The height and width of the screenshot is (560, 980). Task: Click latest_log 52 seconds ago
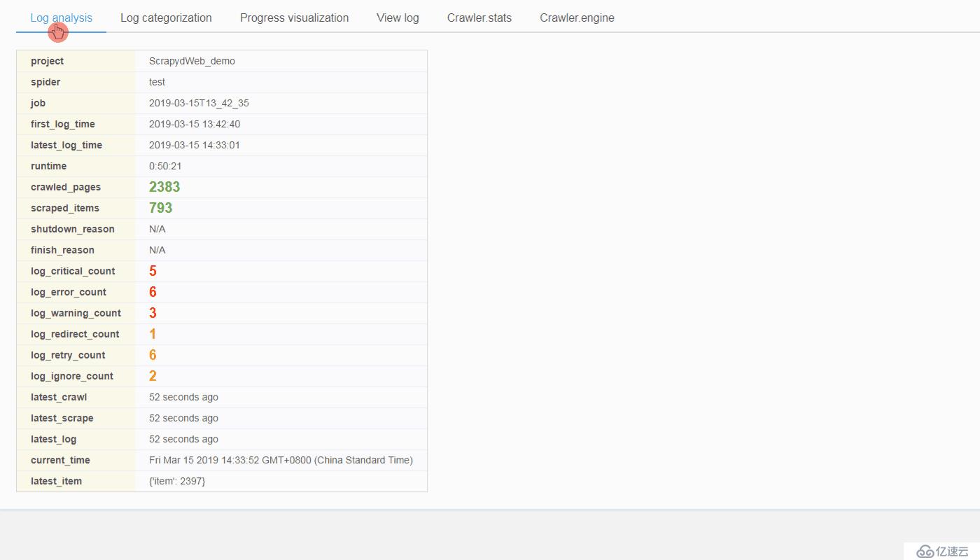tap(183, 439)
